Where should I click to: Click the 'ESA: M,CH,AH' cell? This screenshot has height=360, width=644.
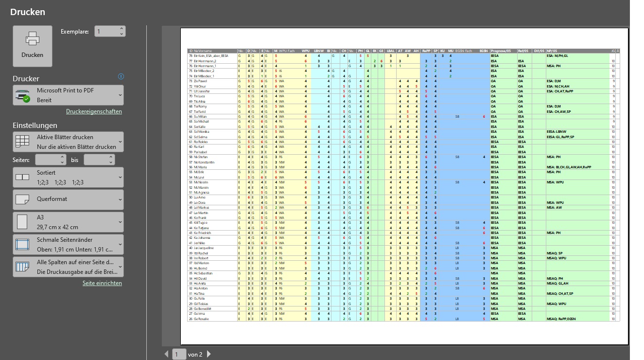(557, 86)
